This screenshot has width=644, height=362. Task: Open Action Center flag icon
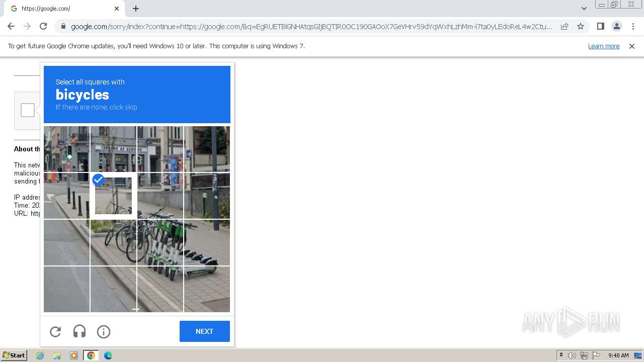pos(596,355)
